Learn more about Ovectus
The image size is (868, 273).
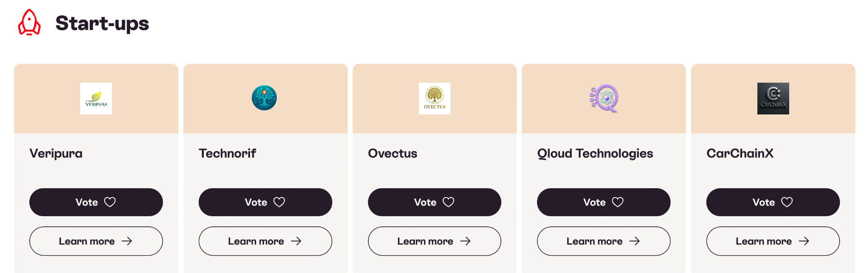pyautogui.click(x=434, y=241)
